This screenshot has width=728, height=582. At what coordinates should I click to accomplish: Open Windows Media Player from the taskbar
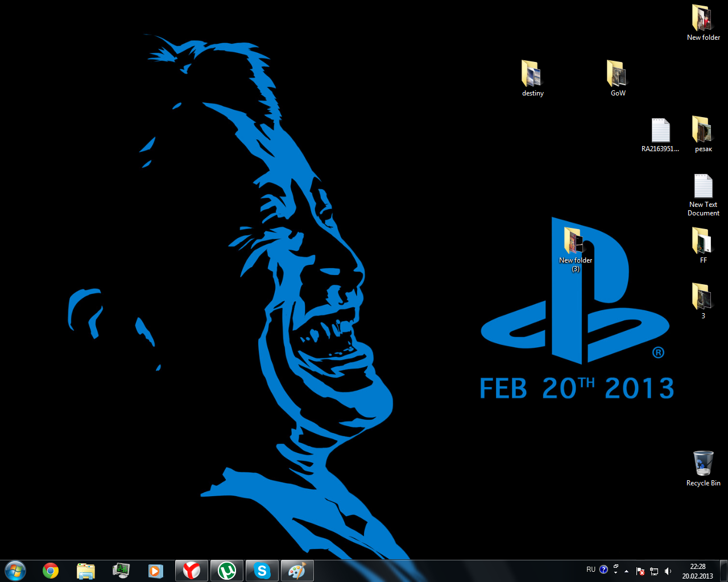click(x=156, y=570)
